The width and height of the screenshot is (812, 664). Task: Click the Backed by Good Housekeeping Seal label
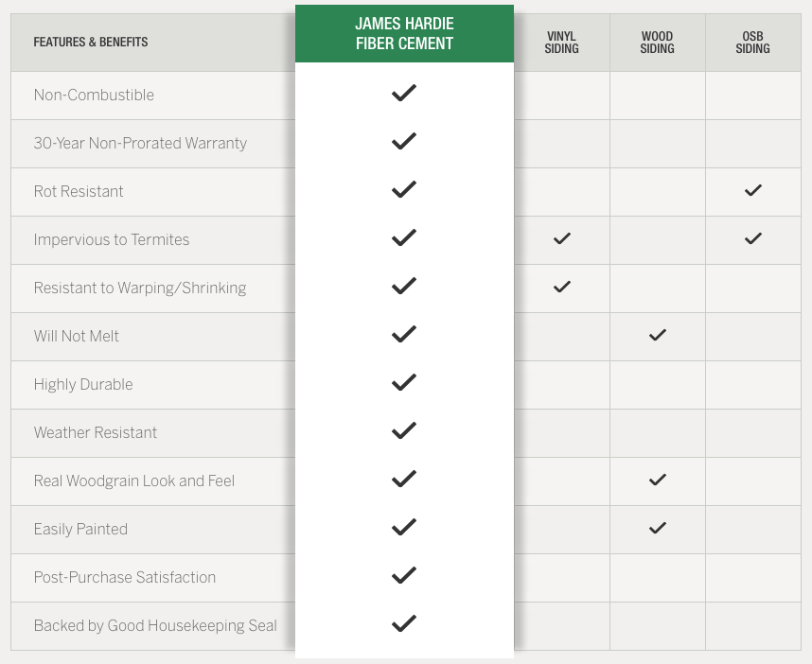tap(155, 626)
